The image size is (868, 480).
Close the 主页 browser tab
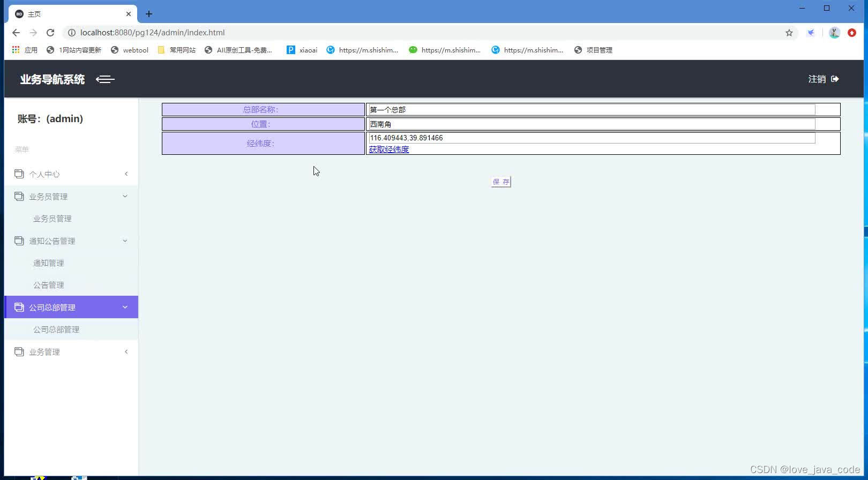pyautogui.click(x=129, y=14)
